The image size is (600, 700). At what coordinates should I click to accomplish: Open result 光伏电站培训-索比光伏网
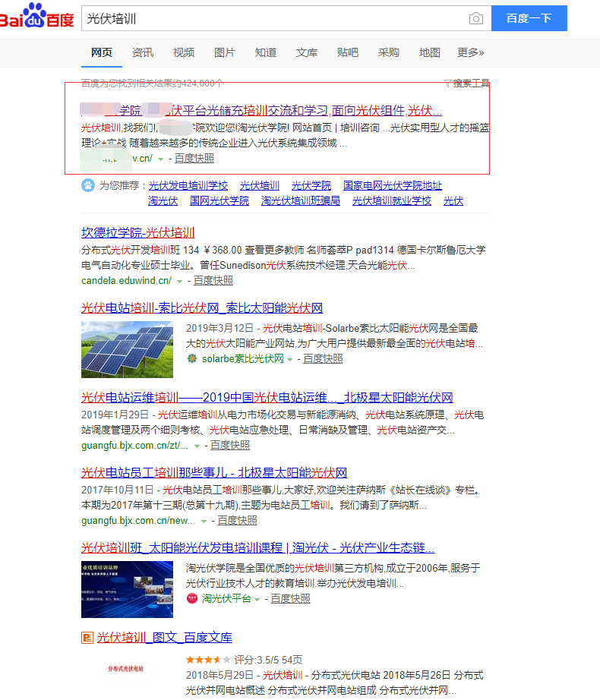pyautogui.click(x=202, y=307)
